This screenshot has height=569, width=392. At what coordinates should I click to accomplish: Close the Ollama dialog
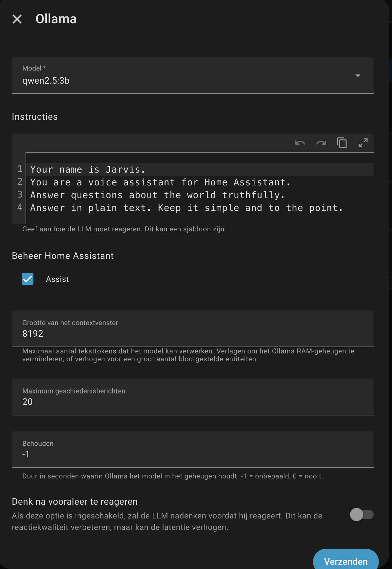(x=17, y=19)
